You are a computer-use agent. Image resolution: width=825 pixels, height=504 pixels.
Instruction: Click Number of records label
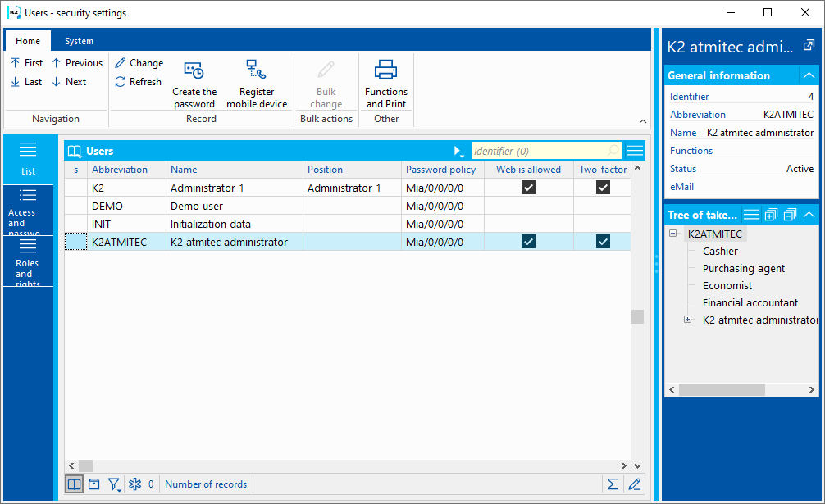tap(206, 484)
